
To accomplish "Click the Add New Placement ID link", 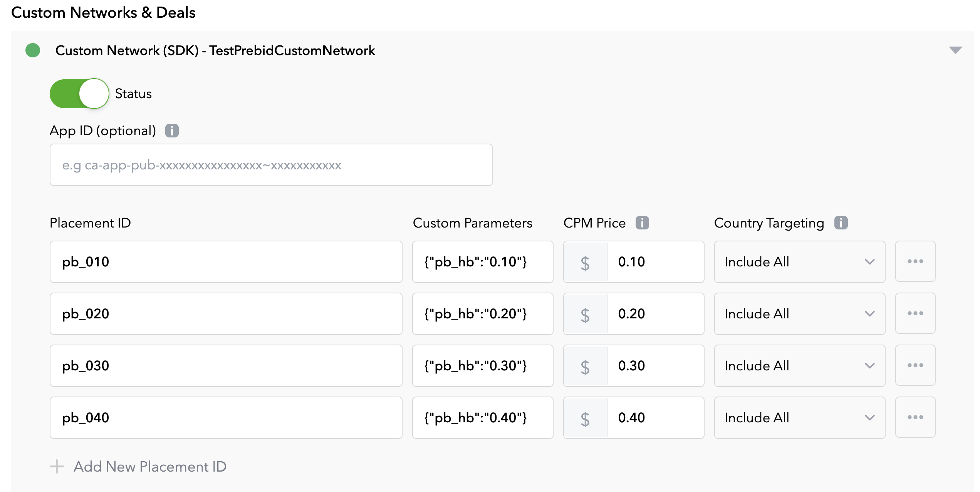I will pos(150,467).
